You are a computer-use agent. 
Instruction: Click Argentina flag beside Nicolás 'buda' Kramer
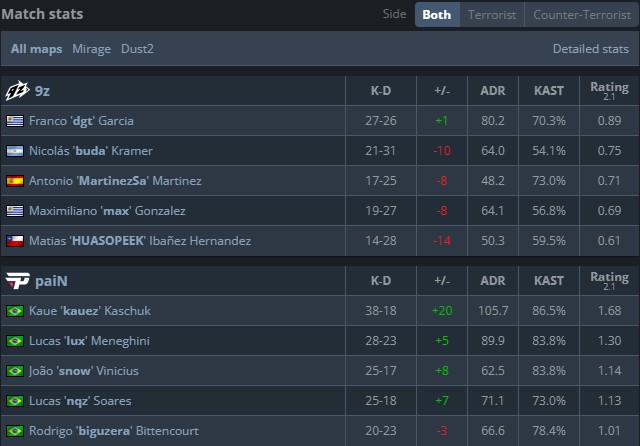pyautogui.click(x=15, y=151)
